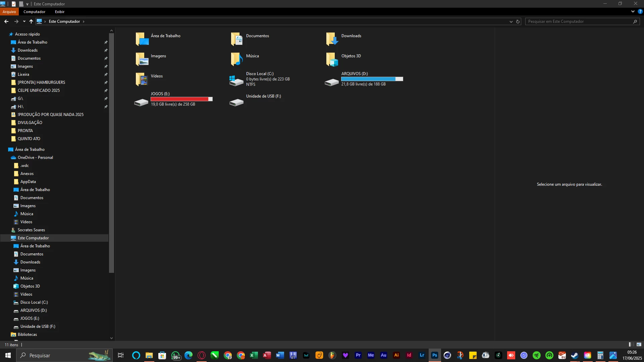This screenshot has height=362, width=644.
Task: Select QUINTO ATO in quick access
Action: 29,139
